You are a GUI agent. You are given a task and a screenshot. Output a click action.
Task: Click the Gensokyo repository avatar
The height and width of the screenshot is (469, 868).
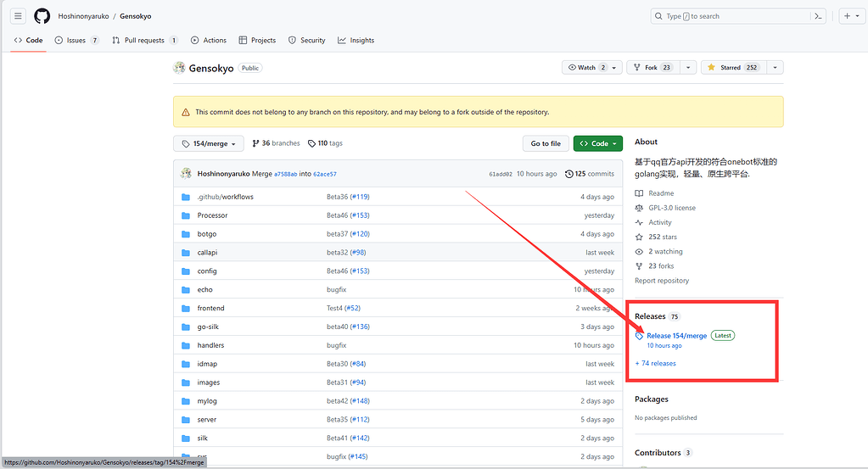[x=179, y=68]
